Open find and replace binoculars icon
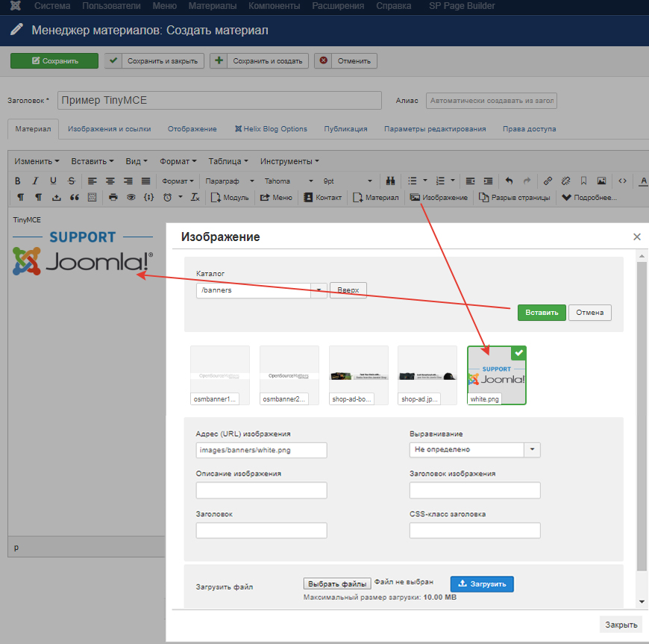Image resolution: width=649 pixels, height=644 pixels. [389, 181]
